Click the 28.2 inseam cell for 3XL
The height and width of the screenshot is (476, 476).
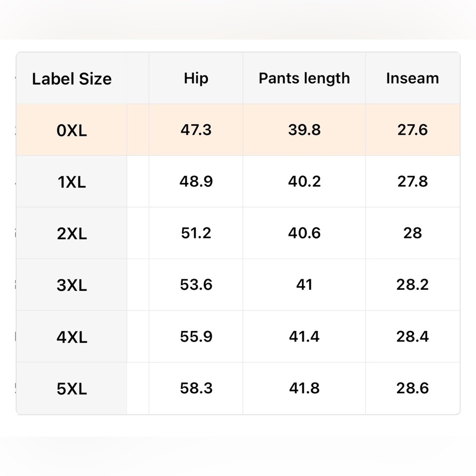point(412,285)
